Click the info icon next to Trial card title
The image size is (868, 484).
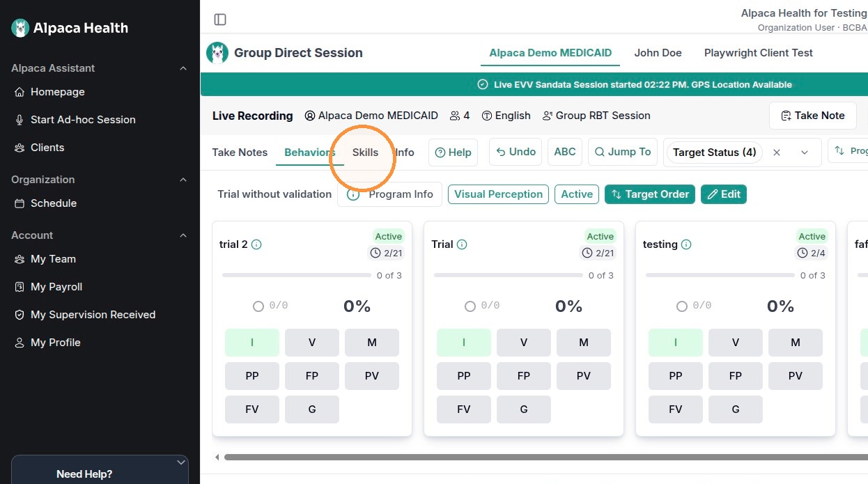[x=462, y=244]
